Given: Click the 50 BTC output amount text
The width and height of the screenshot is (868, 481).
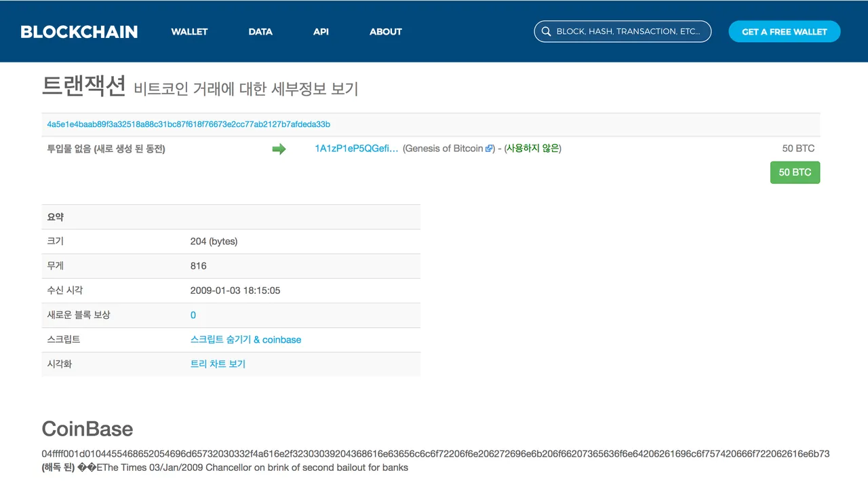Looking at the screenshot, I should 798,149.
